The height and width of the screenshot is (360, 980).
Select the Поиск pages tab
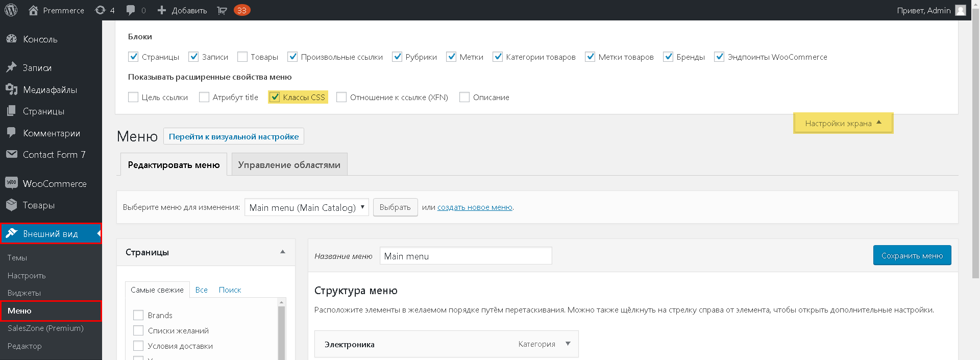tap(230, 290)
